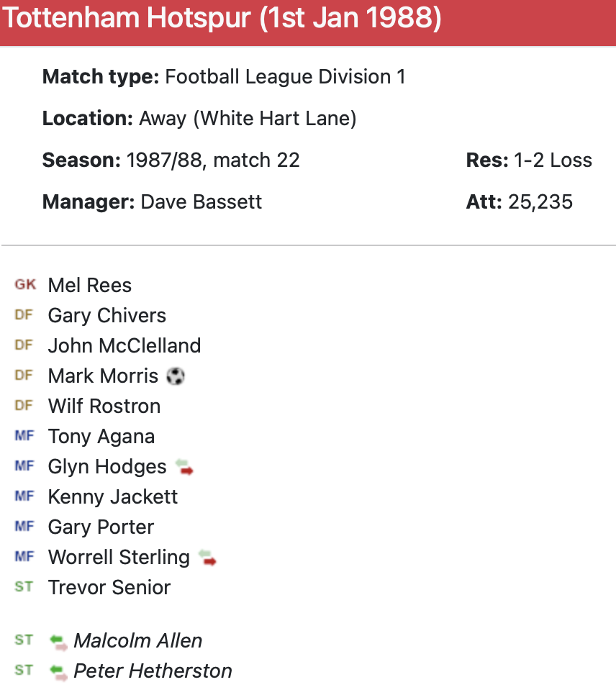Open substitute Malcolm Allen's page
This screenshot has height=695, width=616.
tap(138, 641)
